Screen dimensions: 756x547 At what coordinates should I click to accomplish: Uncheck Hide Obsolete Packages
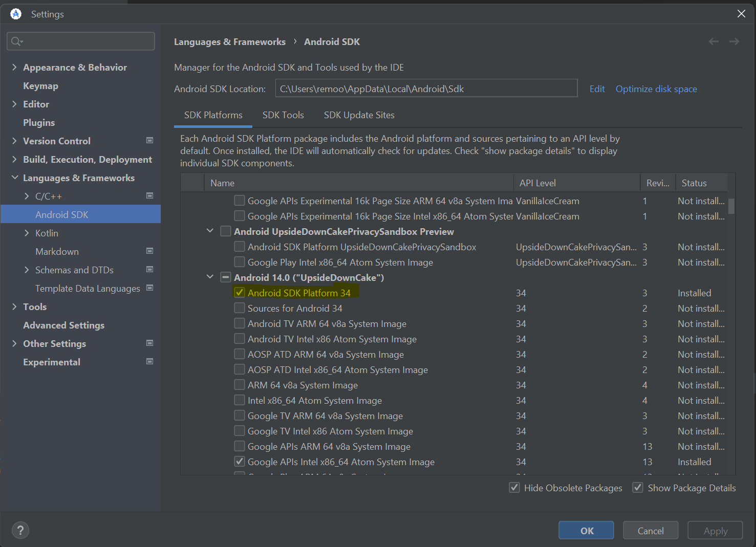(514, 487)
